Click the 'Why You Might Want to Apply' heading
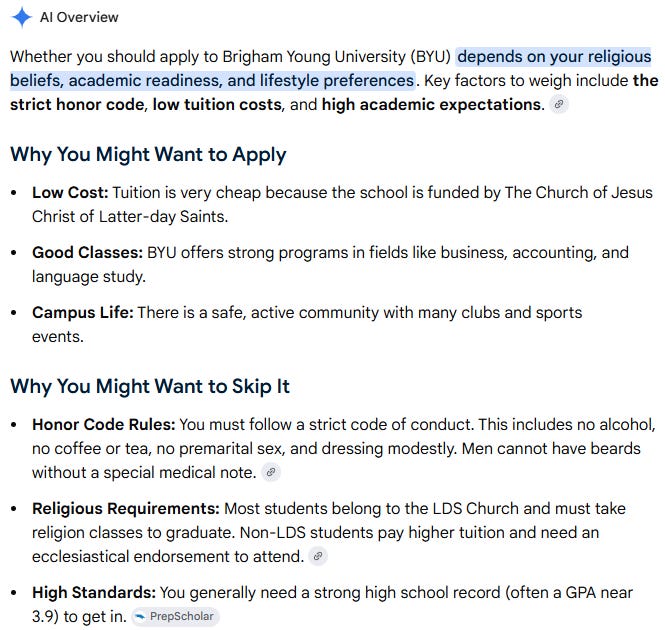Screen dimensions: 665x630 148,154
